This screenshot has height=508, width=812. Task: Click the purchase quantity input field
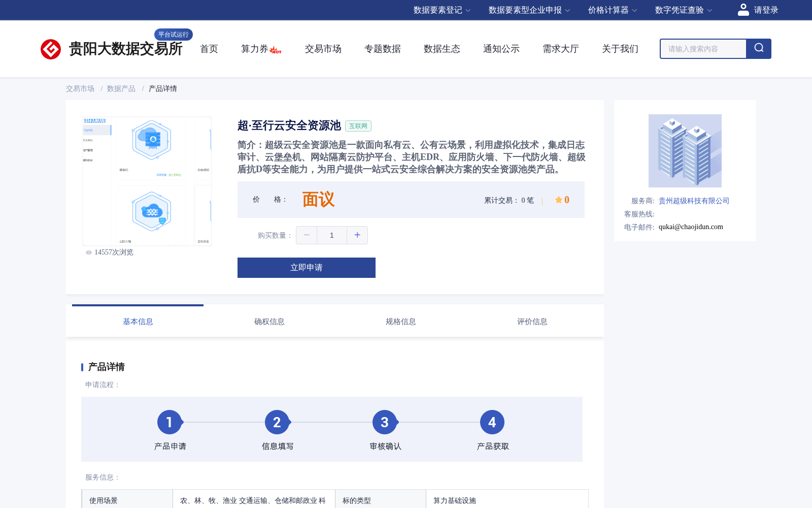pos(332,235)
